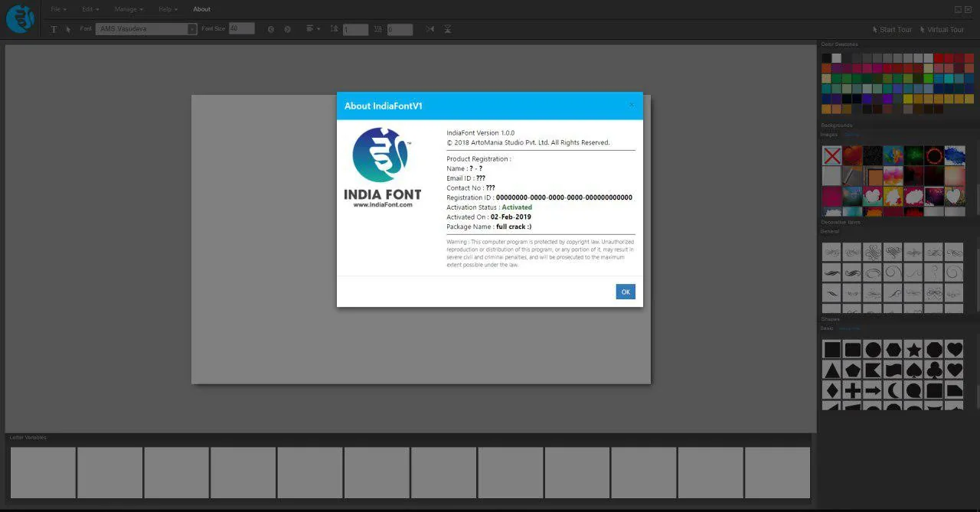Pick the bright green color swatch

pyautogui.click(x=928, y=78)
